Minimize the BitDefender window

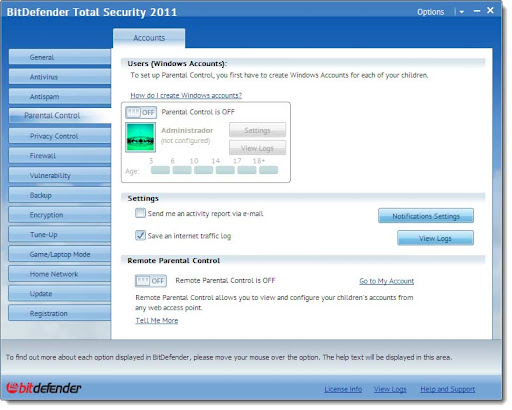click(x=477, y=11)
